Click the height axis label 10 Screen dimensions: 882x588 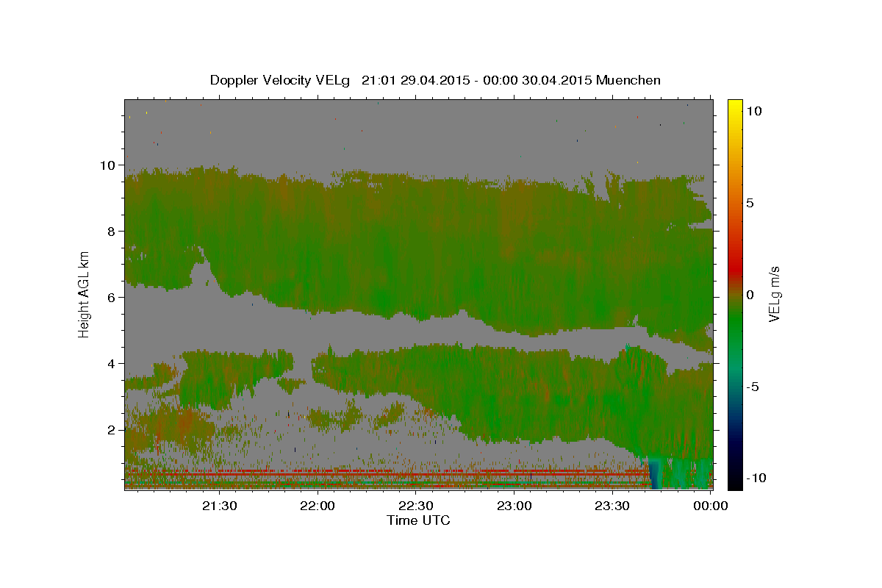110,165
